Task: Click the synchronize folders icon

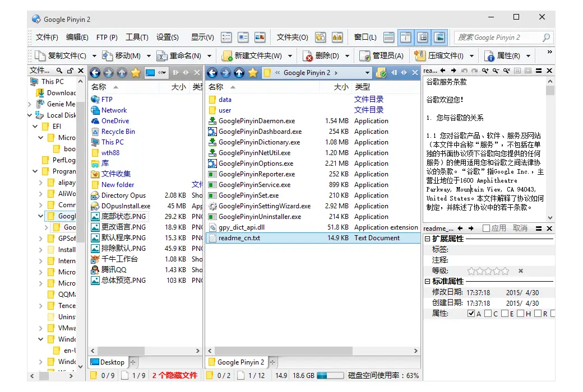Action: pyautogui.click(x=321, y=37)
